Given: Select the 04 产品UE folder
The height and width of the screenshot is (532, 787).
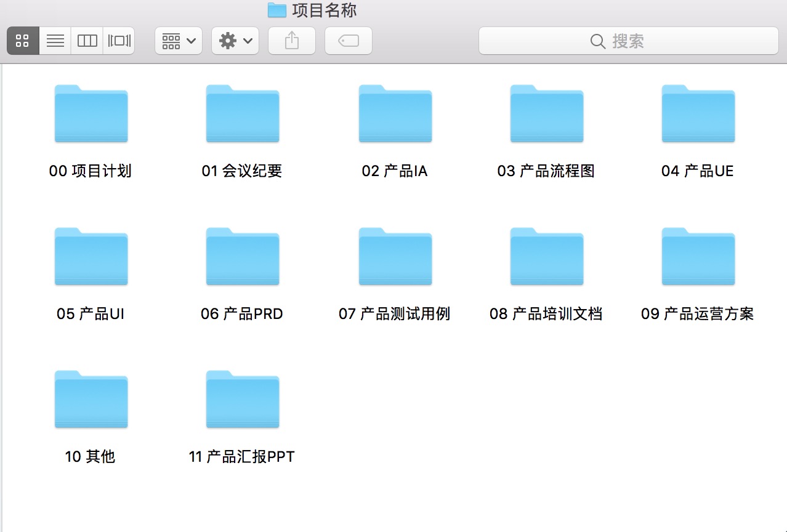Looking at the screenshot, I should point(698,115).
